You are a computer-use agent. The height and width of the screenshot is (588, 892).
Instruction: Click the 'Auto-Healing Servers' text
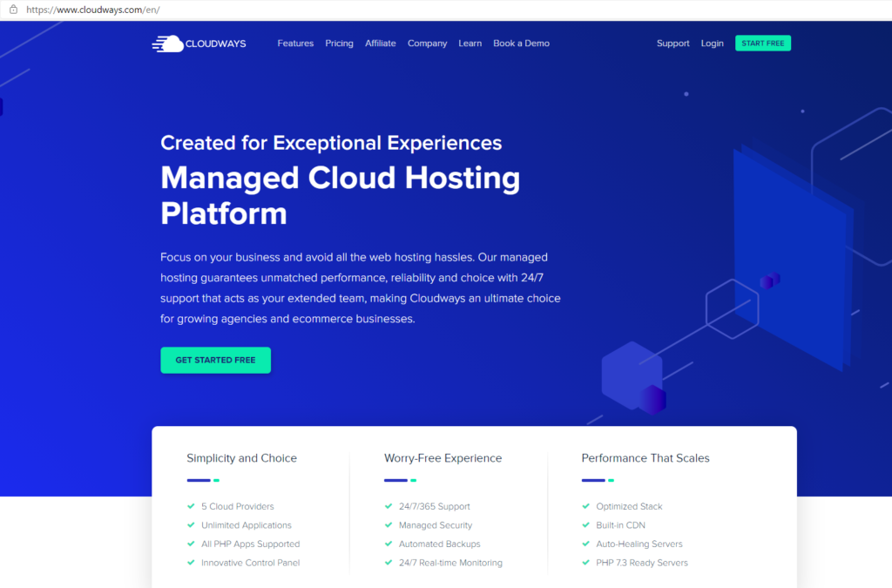click(639, 544)
